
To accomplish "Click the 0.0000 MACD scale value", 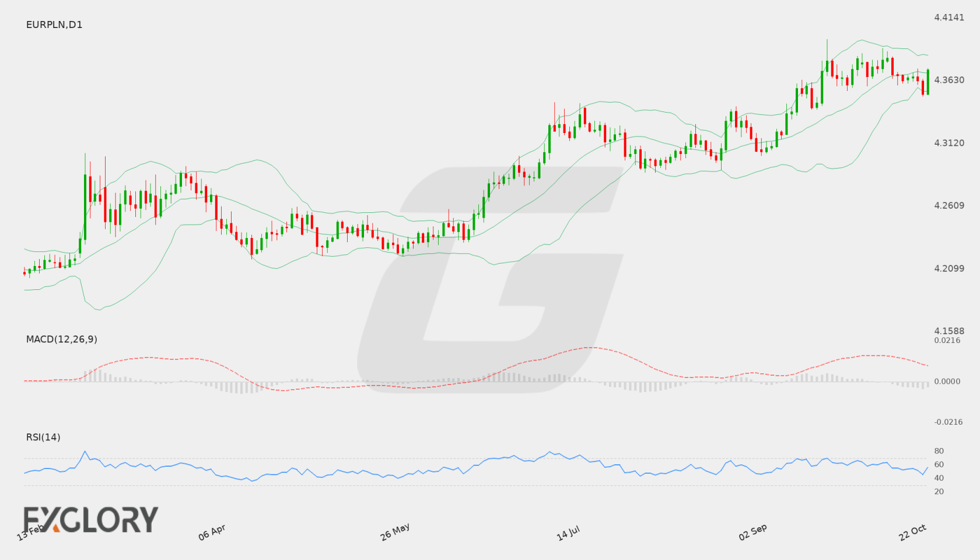I will (947, 381).
